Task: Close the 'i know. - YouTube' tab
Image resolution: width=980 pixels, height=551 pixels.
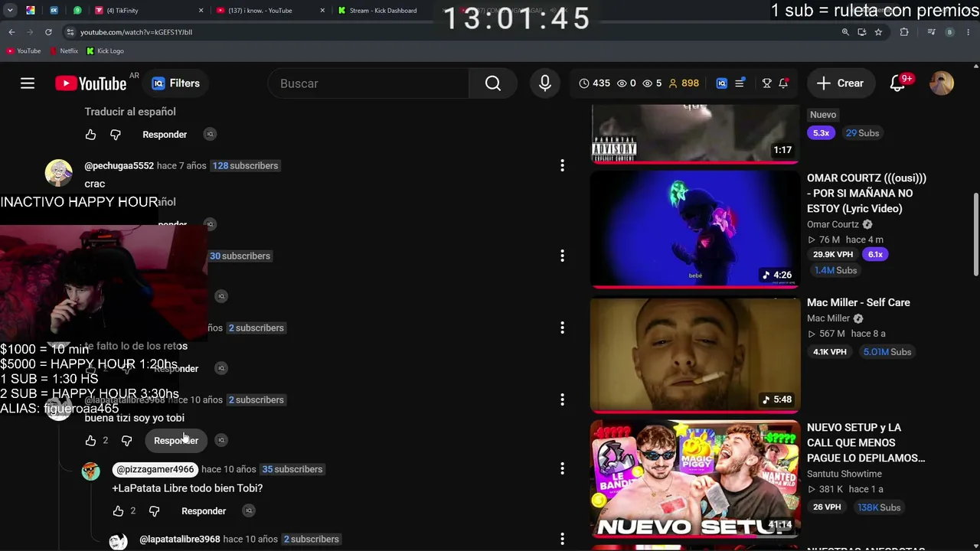Action: click(x=322, y=11)
